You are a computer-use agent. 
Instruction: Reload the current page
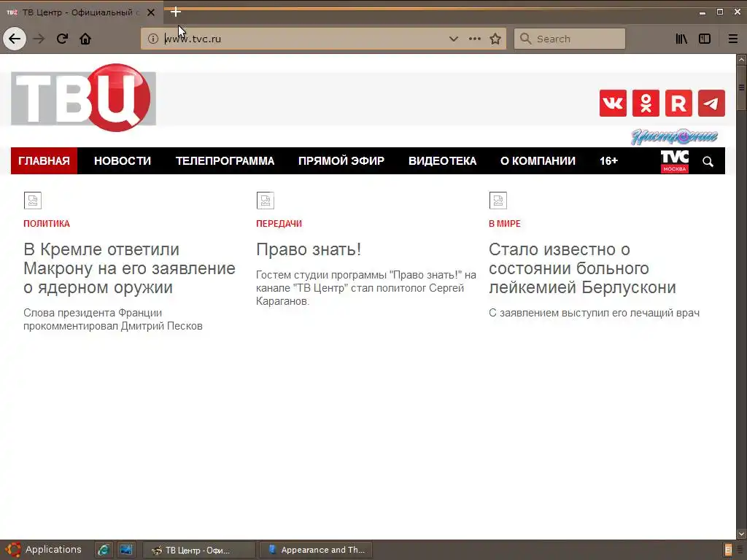(x=62, y=39)
